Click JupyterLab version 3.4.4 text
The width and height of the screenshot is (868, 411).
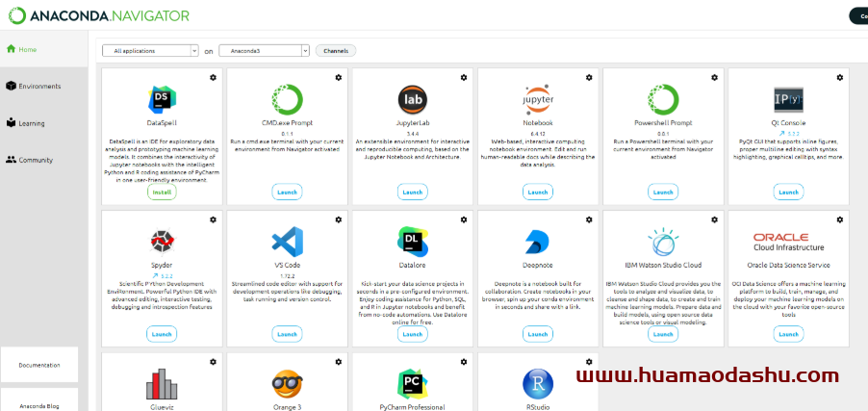tap(413, 134)
